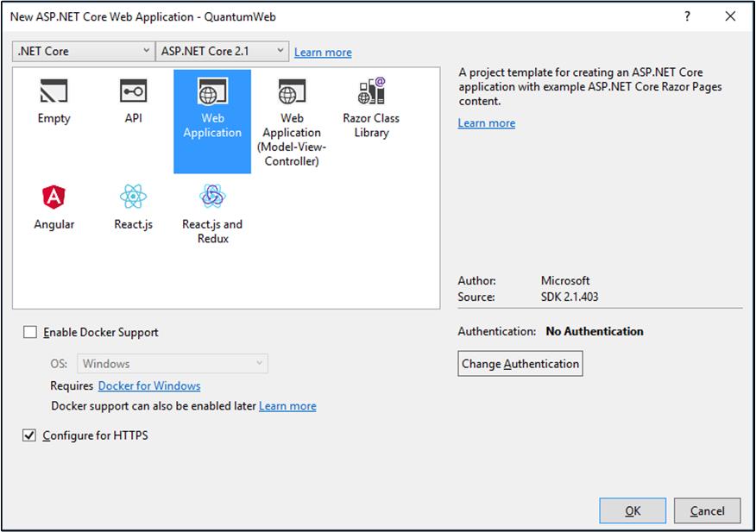Select the Empty project template icon
756x532 pixels.
54,91
